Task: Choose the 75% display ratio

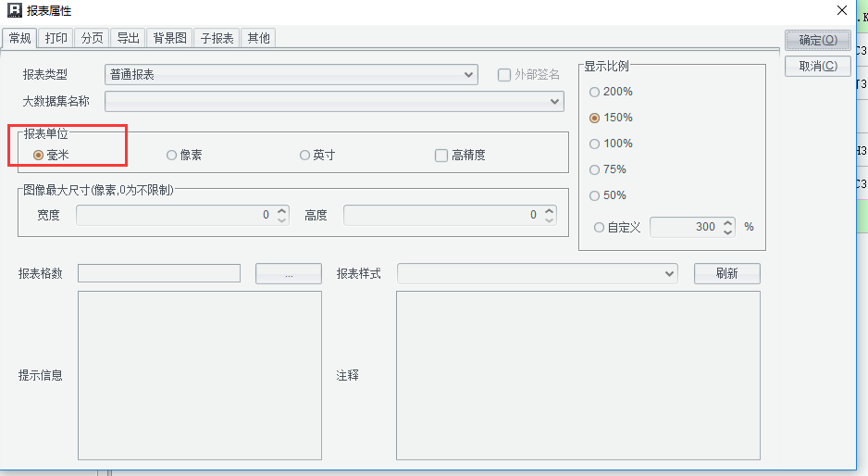Action: pos(594,170)
